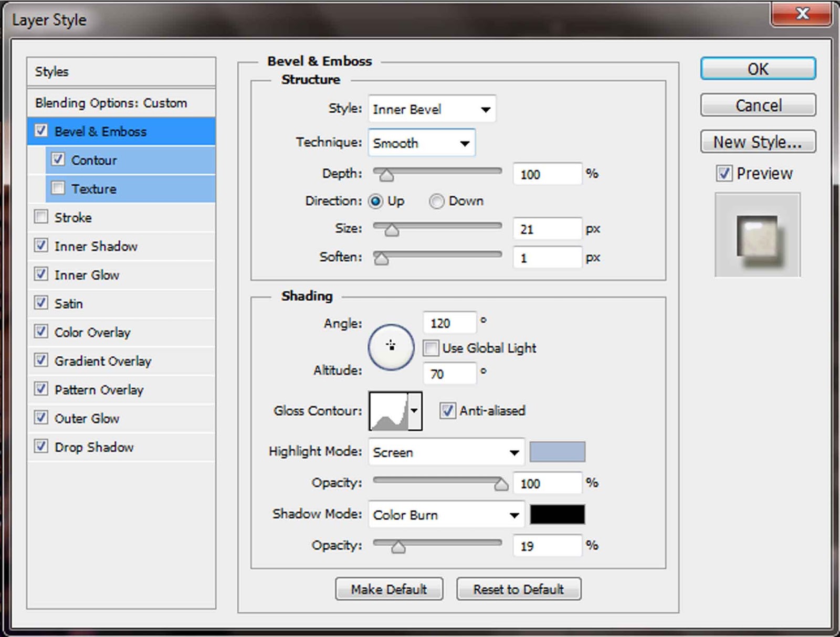
Task: Click the style preview thumbnail
Action: click(x=758, y=235)
